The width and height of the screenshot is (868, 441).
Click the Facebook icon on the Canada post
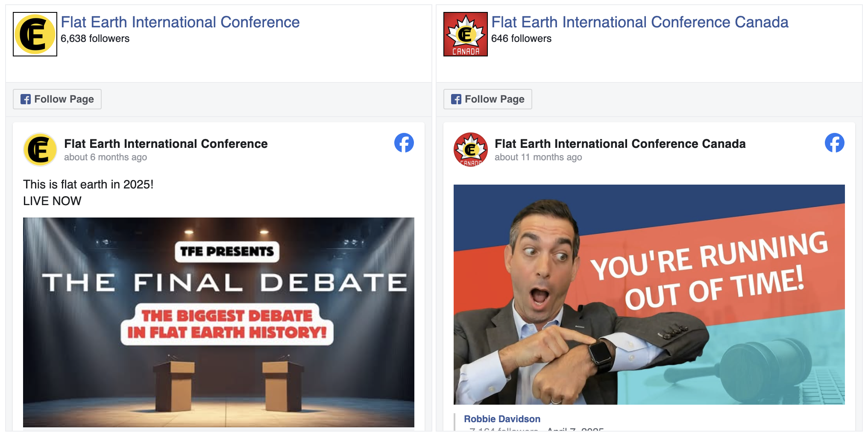[x=834, y=143]
